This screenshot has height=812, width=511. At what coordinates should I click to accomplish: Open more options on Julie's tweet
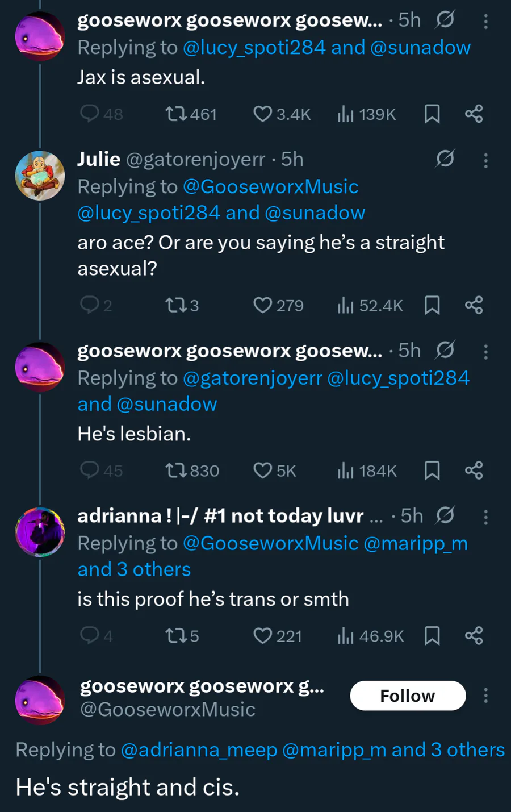tap(485, 160)
